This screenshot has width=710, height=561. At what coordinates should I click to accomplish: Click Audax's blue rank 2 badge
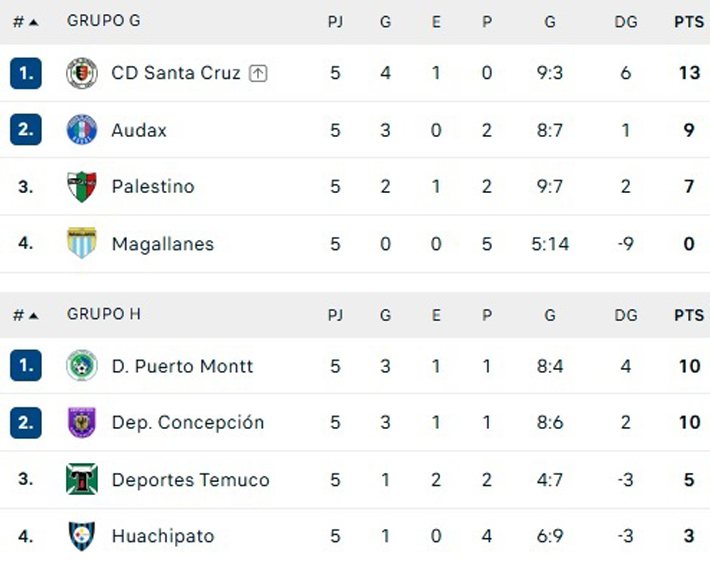pyautogui.click(x=26, y=130)
